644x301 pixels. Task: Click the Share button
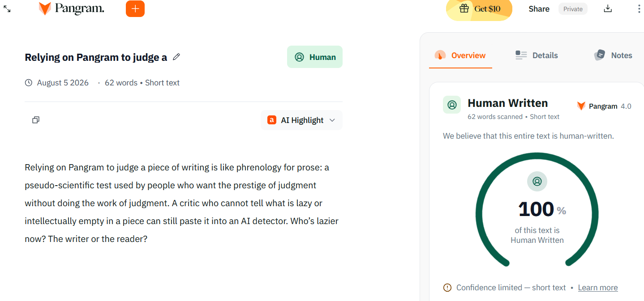(539, 9)
